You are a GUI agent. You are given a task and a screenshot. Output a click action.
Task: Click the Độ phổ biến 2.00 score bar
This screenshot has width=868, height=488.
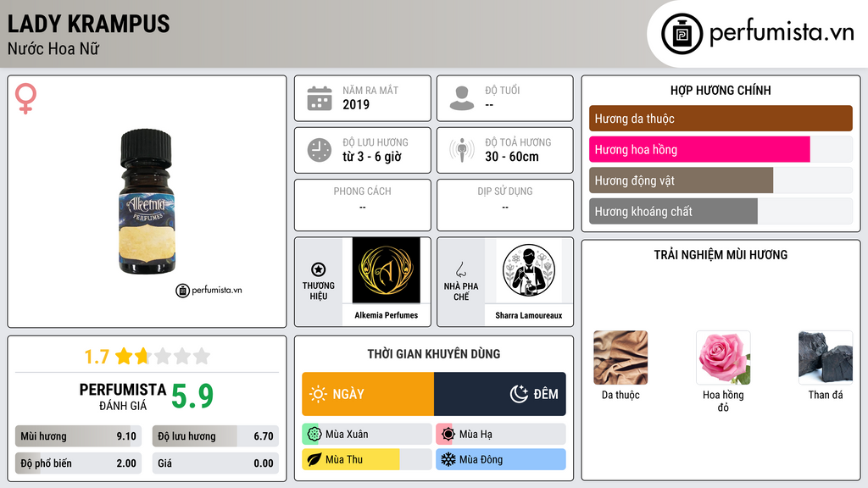pyautogui.click(x=78, y=463)
